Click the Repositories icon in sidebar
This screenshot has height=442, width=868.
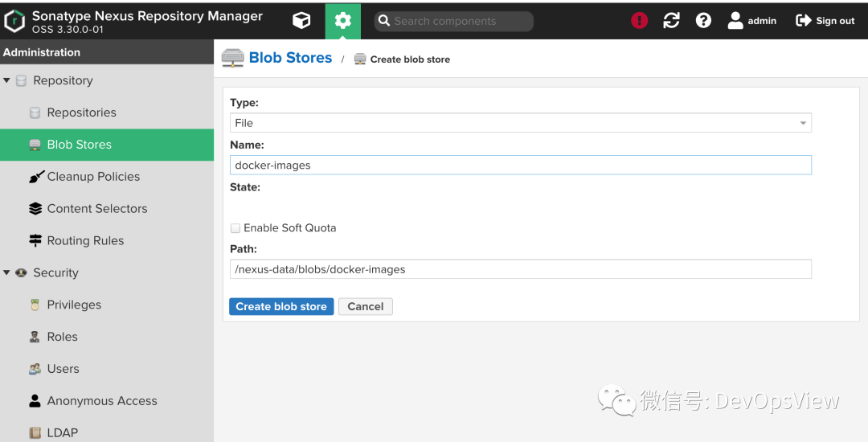[35, 113]
